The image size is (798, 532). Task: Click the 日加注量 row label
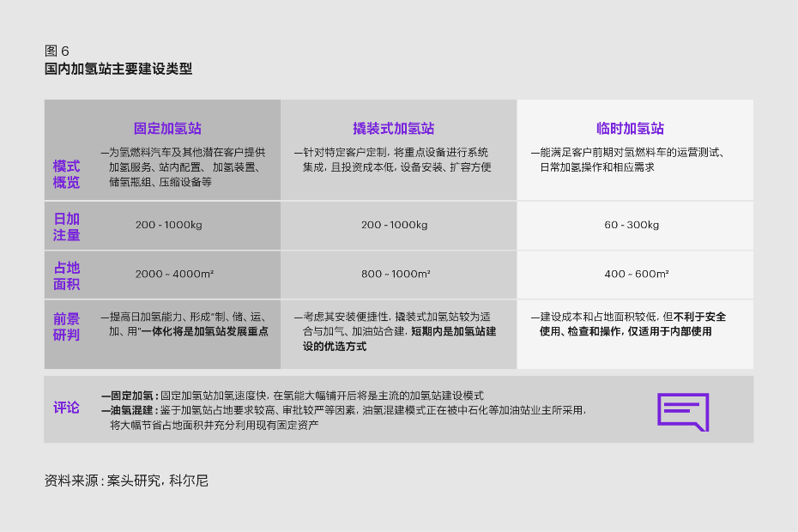66,227
